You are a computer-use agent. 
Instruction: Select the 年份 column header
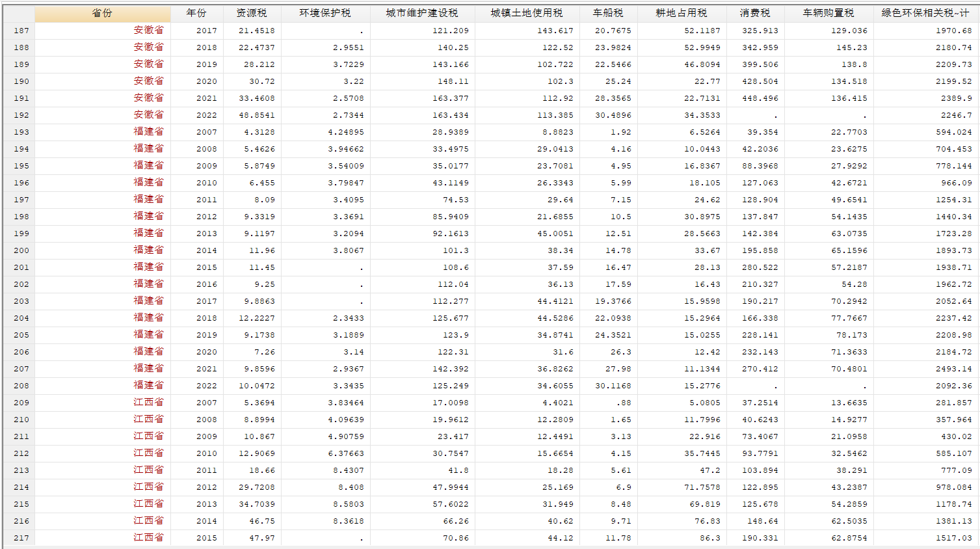196,13
